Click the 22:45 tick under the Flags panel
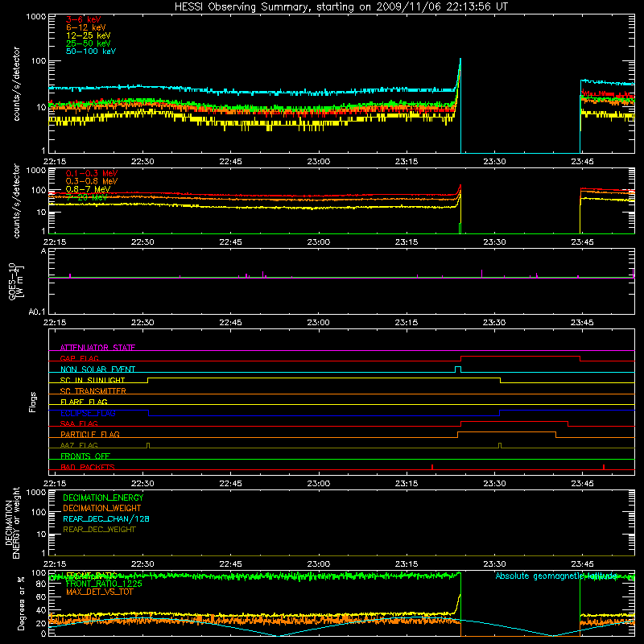 (230, 484)
